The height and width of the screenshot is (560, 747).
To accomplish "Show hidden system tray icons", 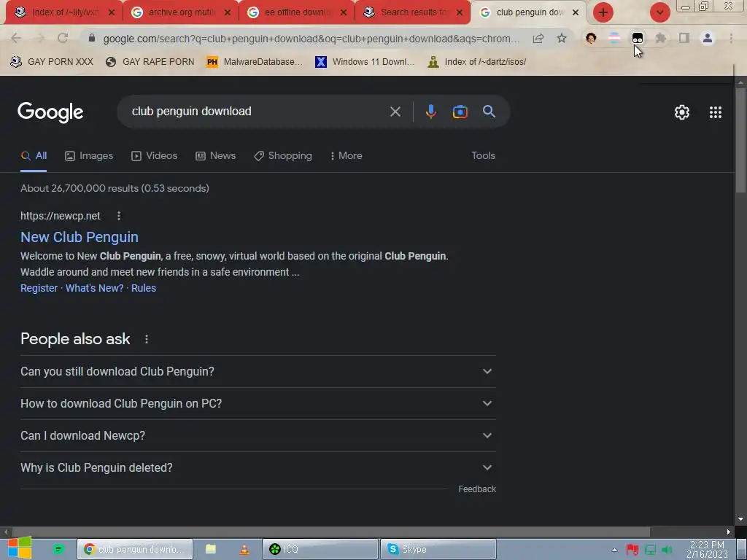I will point(614,550).
